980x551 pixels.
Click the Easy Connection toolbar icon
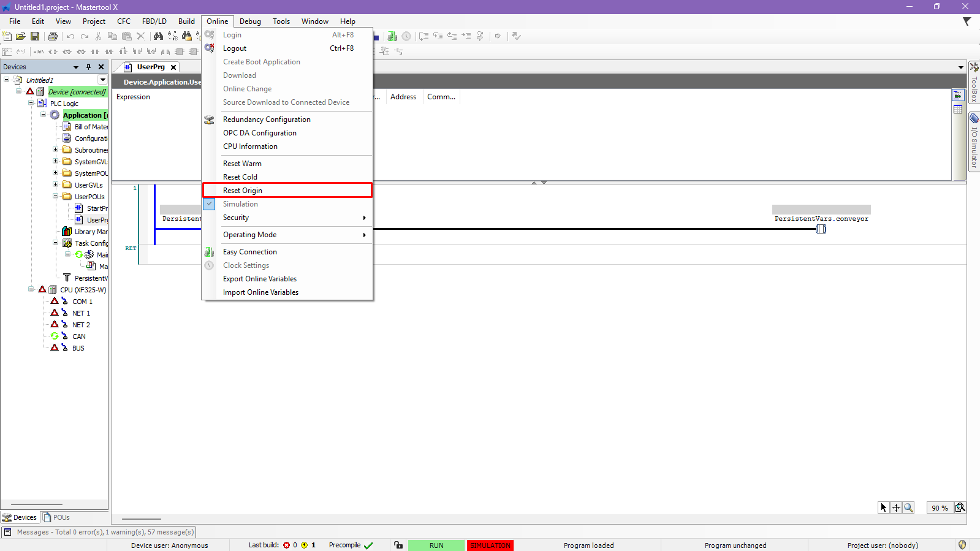pos(392,36)
